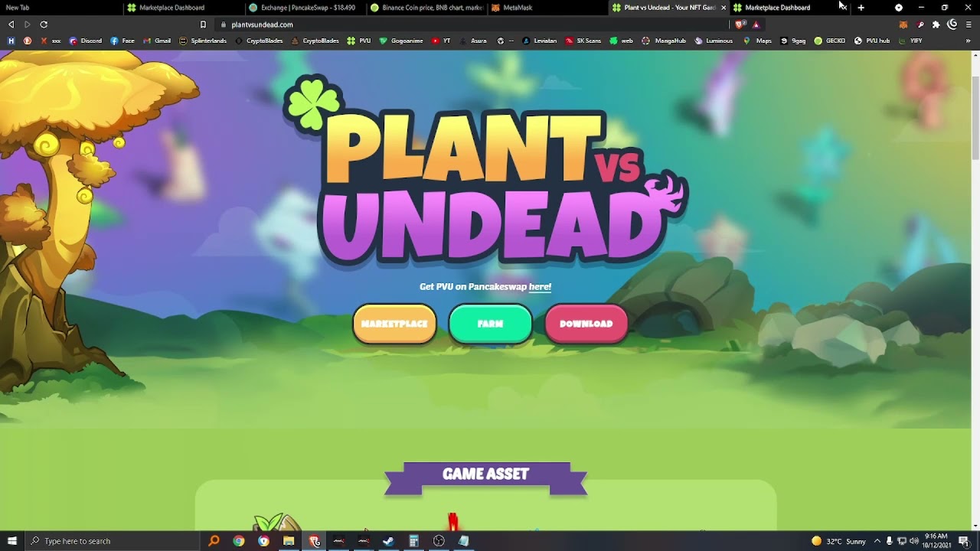The height and width of the screenshot is (551, 980).
Task: Open the Extensions puzzle icon
Action: [936, 24]
